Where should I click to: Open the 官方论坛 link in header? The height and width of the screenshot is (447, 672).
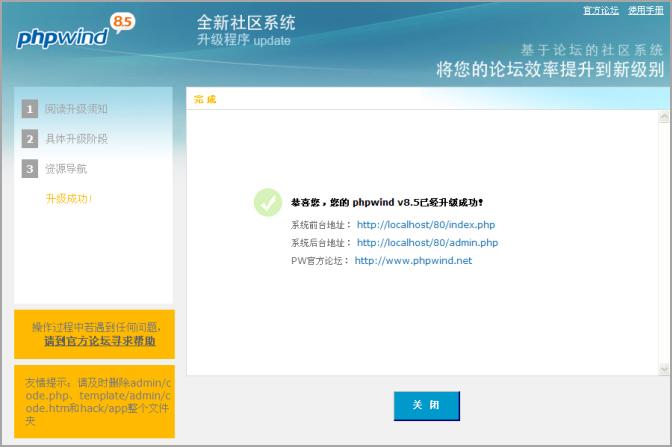click(601, 10)
